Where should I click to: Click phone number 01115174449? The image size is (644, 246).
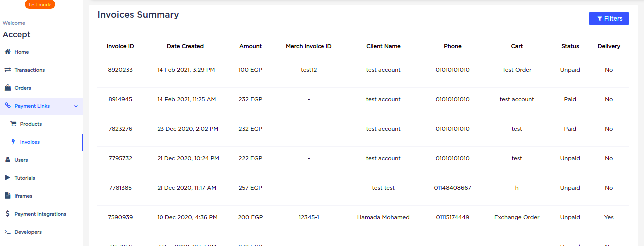click(453, 217)
